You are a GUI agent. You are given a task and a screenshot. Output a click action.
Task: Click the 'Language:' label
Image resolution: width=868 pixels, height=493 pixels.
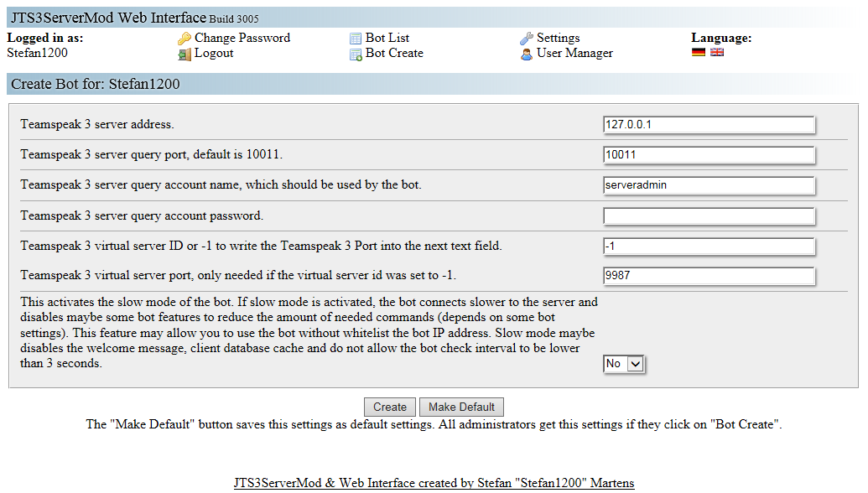point(721,39)
